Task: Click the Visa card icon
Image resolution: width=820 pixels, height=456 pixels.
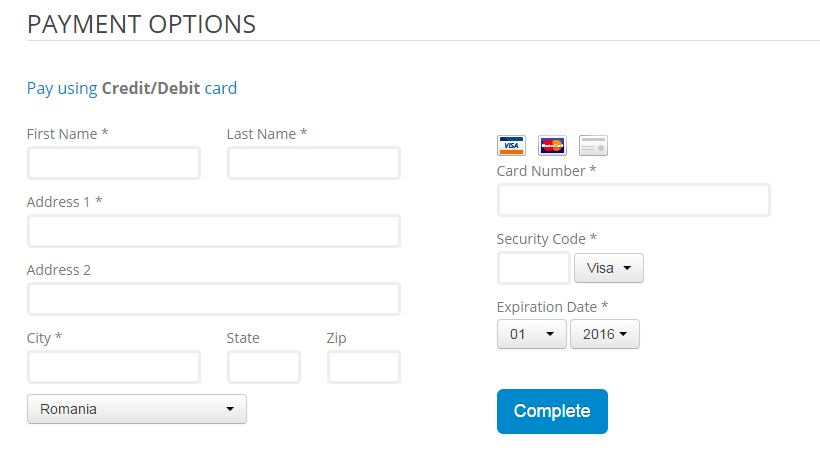Action: tap(511, 146)
